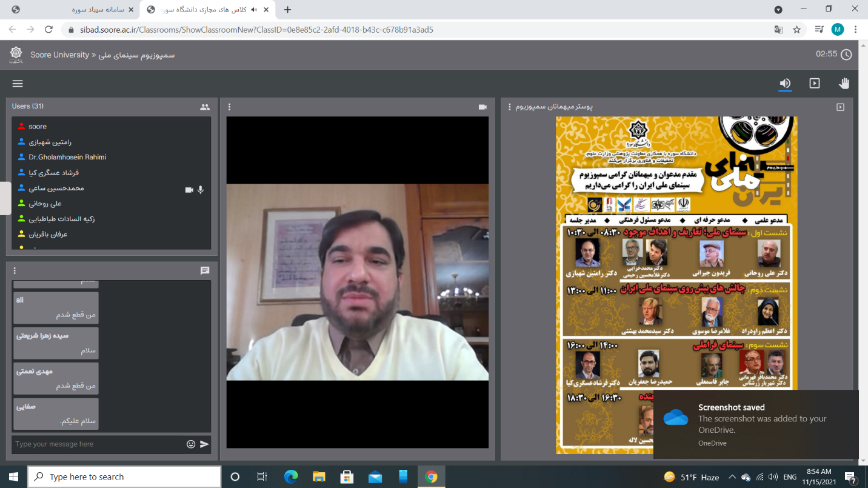
Task: Open the Soore University breadcrumb link
Action: [x=59, y=55]
